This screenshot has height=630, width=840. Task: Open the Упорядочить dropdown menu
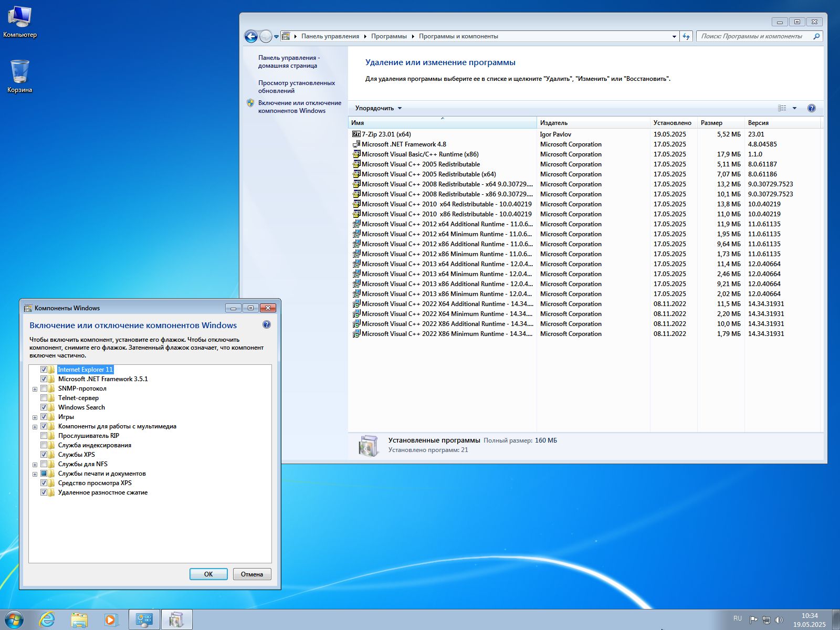379,108
